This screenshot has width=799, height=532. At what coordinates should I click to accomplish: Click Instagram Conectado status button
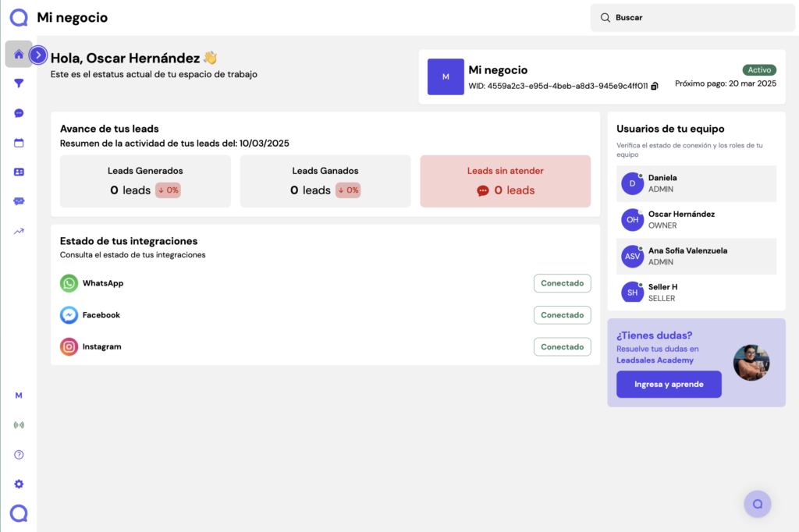[x=562, y=347]
